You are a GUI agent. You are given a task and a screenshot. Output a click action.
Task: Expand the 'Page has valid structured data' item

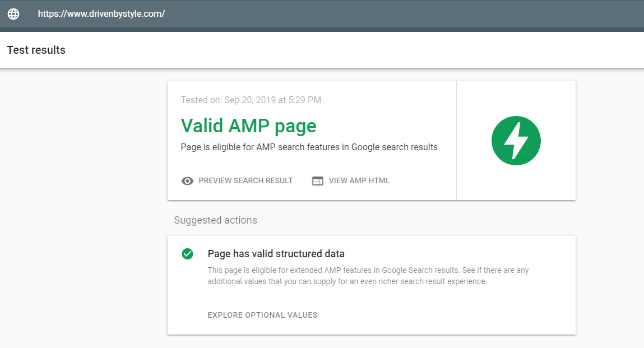[276, 254]
